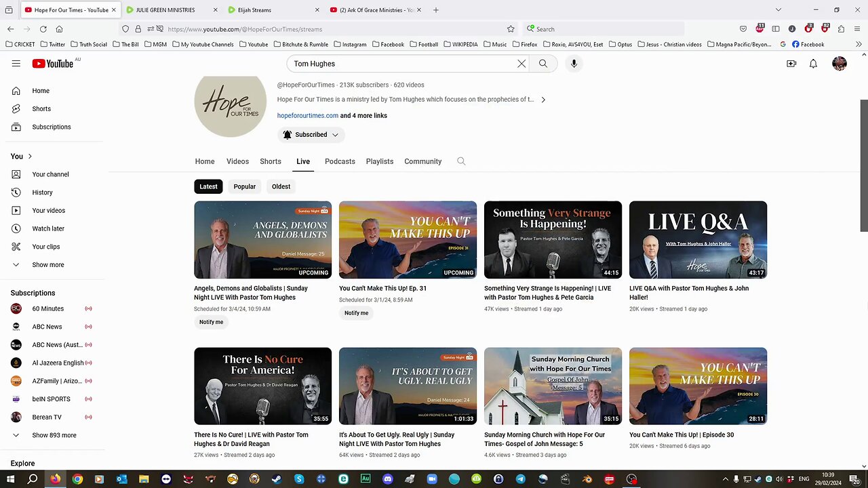The height and width of the screenshot is (488, 868).
Task: Open Something Very Strange Is Happening thumbnail
Action: point(553,240)
